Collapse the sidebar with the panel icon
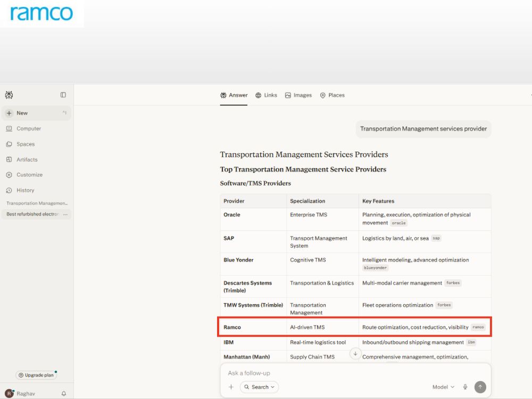Image resolution: width=532 pixels, height=399 pixels. tap(63, 95)
